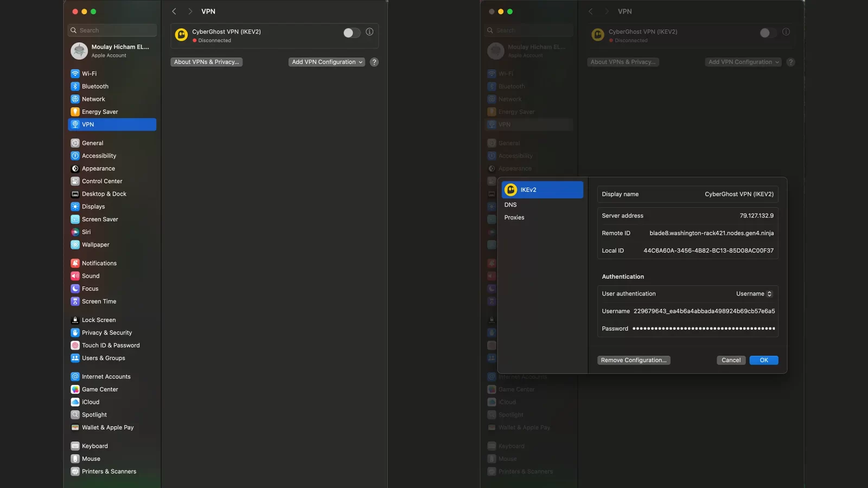Toggle CyberGhost VPN switch in left window
The width and height of the screenshot is (868, 488).
click(352, 33)
